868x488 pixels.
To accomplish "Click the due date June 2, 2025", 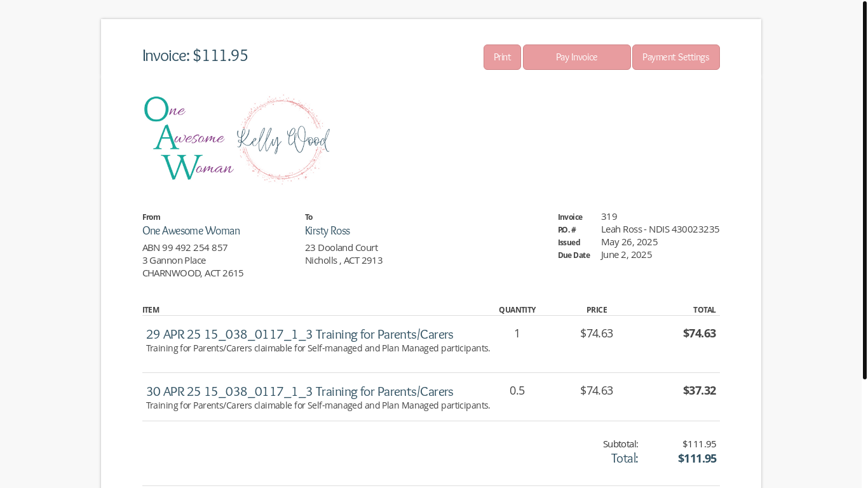I will 626,255.
